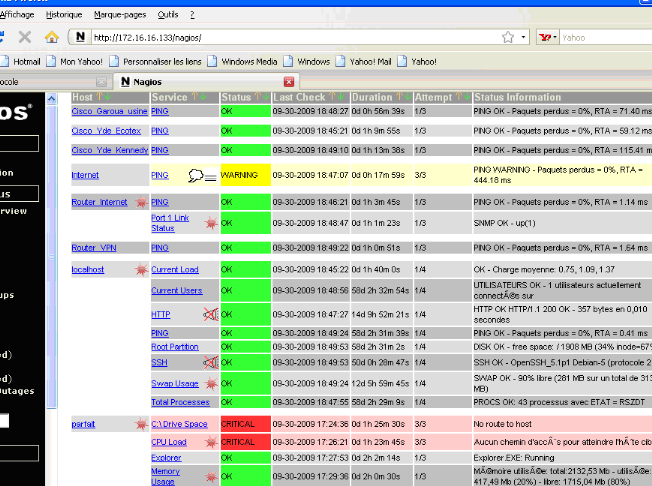Open the Historique menu
Image resolution: width=652 pixels, height=486 pixels.
click(65, 16)
